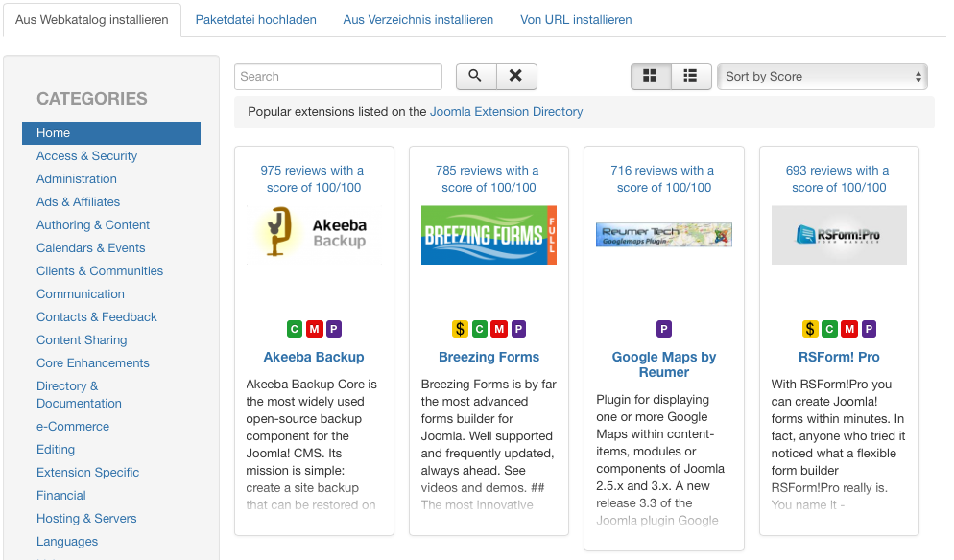Click red M badge on RSForm! Pro
This screenshot has height=560, width=954.
tap(849, 329)
